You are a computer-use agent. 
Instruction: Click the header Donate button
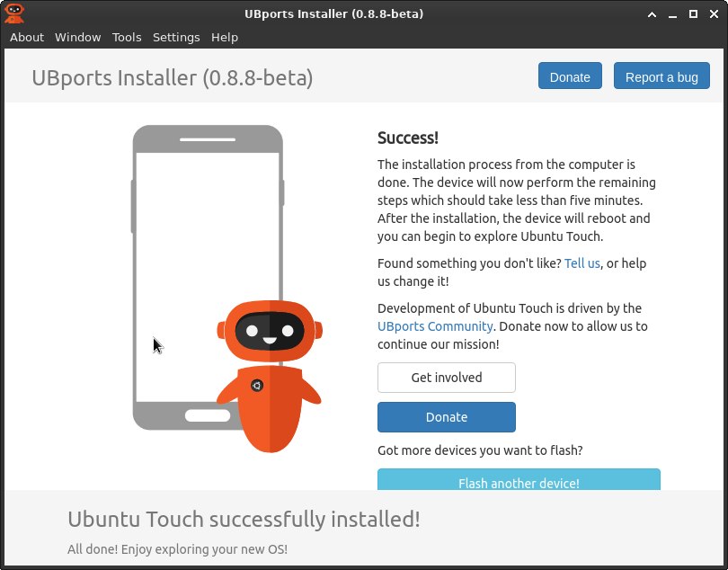pos(570,76)
